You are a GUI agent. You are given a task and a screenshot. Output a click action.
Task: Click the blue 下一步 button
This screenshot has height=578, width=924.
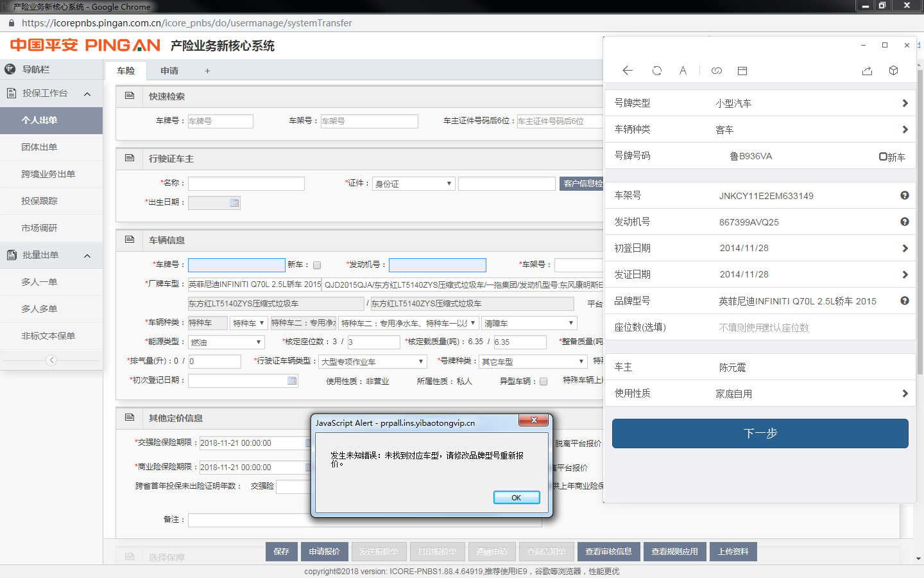pyautogui.click(x=760, y=433)
